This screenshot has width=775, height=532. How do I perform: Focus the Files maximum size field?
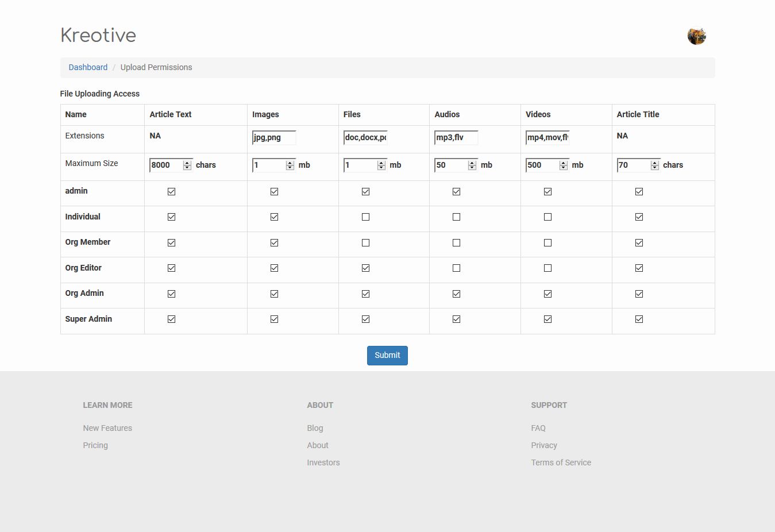(x=360, y=165)
